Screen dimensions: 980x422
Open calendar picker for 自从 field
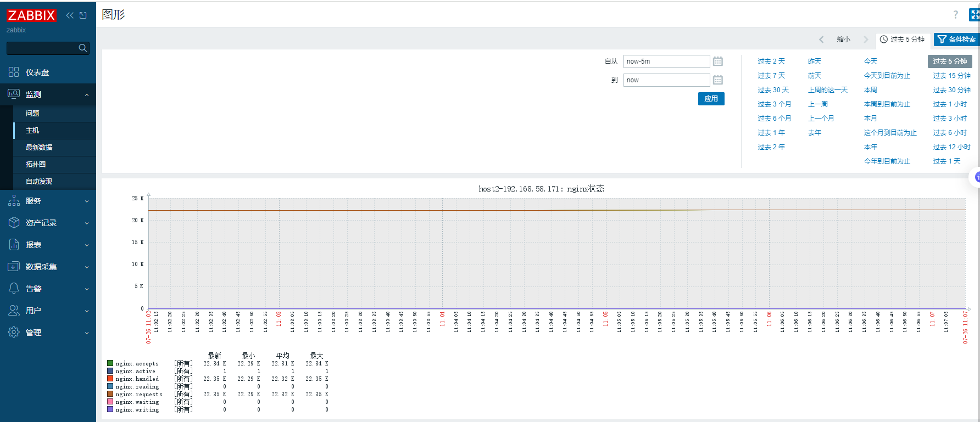click(717, 61)
